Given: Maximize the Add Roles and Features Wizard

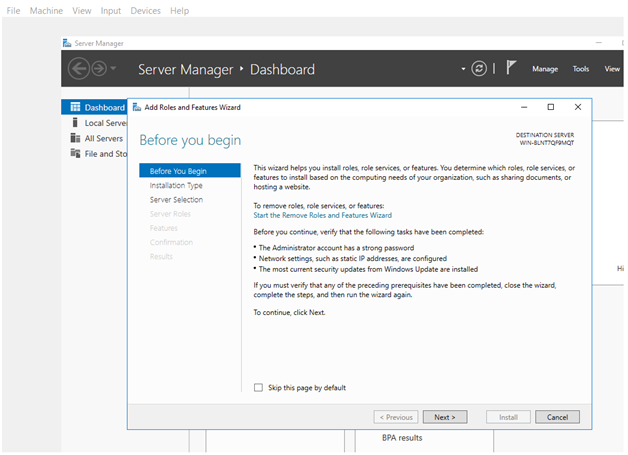Looking at the screenshot, I should (x=551, y=107).
